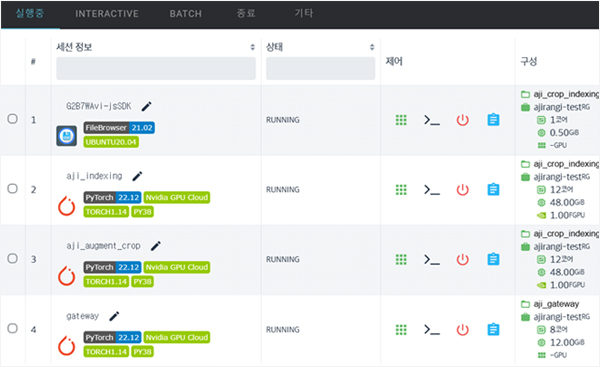The image size is (600, 367).
Task: Open apps grid for session G2B7WAvi-jsSDK
Action: pos(401,120)
